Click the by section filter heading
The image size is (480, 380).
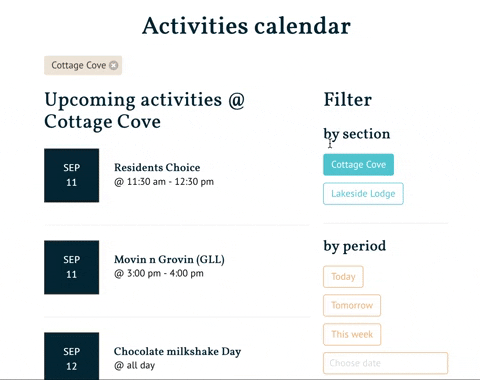357,134
